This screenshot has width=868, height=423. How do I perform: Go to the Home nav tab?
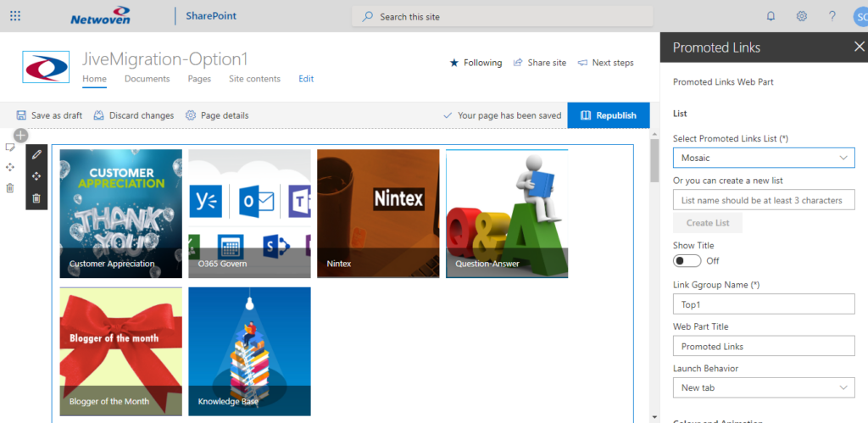pos(94,79)
